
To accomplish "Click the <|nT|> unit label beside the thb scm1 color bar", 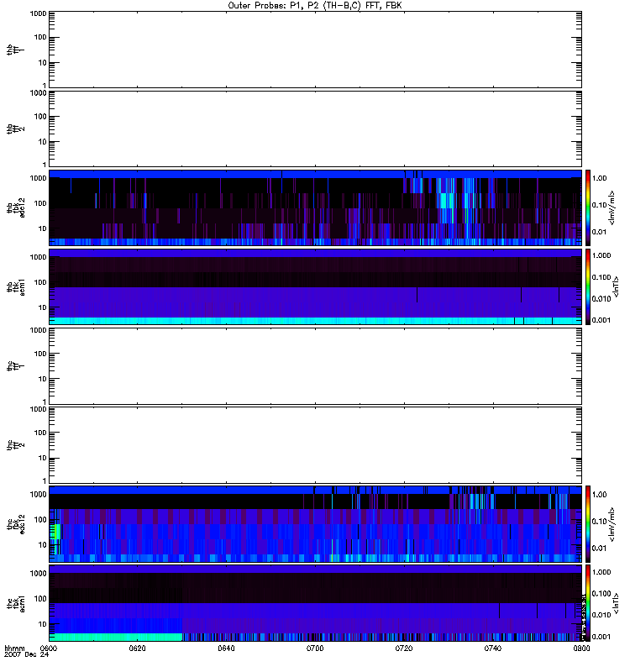I will (616, 286).
